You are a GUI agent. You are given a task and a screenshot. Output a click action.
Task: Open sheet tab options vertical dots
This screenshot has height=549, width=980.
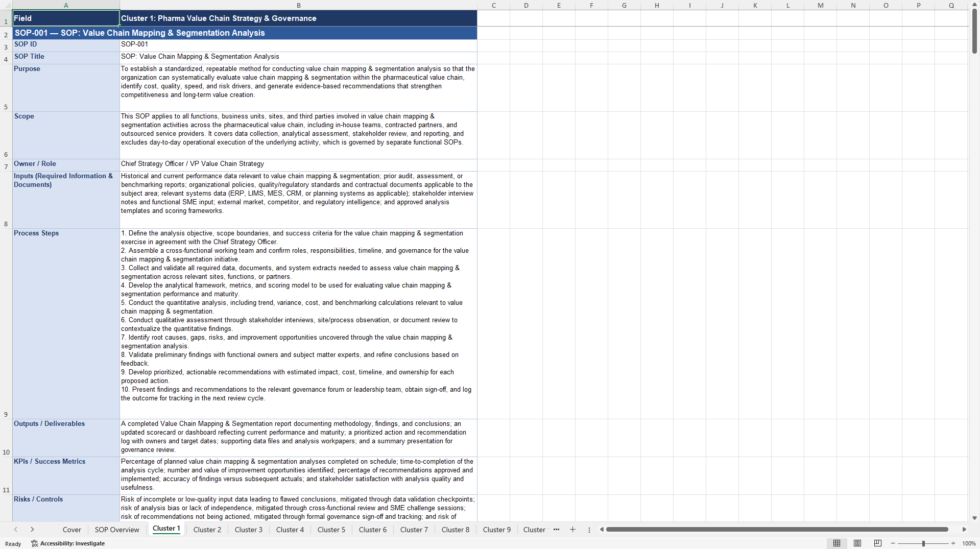[x=589, y=530]
